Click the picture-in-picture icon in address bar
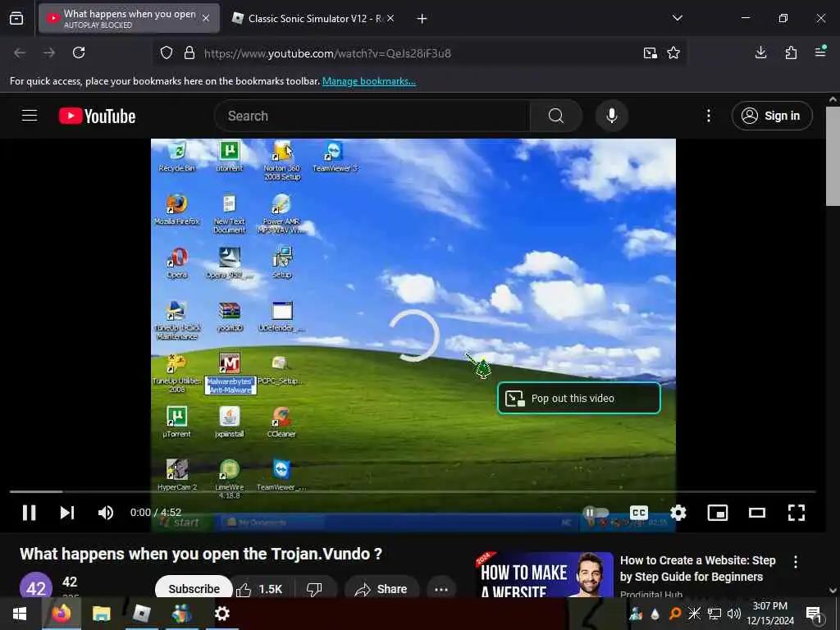 pos(651,53)
